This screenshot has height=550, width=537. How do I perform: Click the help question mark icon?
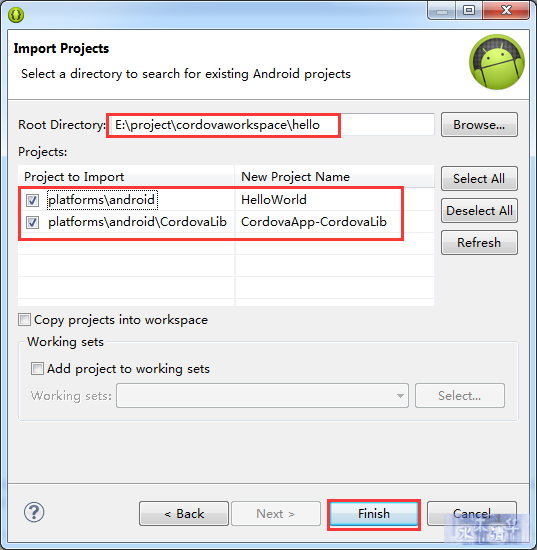point(34,512)
